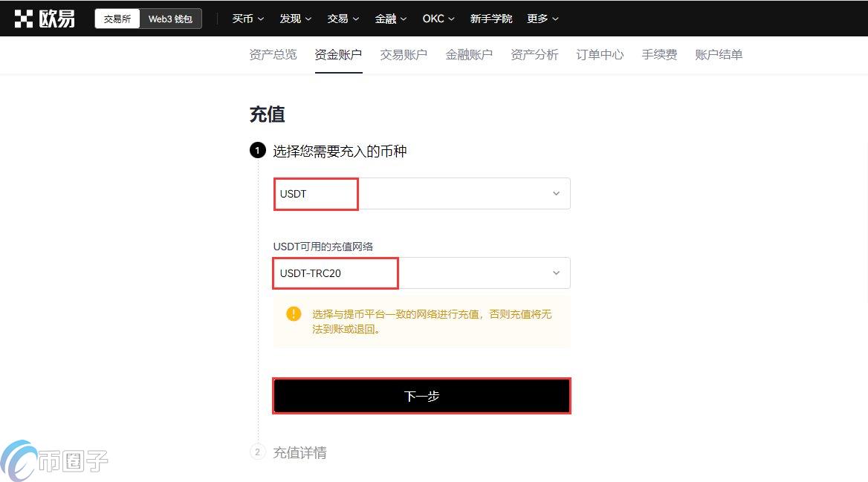The height and width of the screenshot is (482, 868).
Task: Select the 资金账户 tab
Action: [x=338, y=55]
